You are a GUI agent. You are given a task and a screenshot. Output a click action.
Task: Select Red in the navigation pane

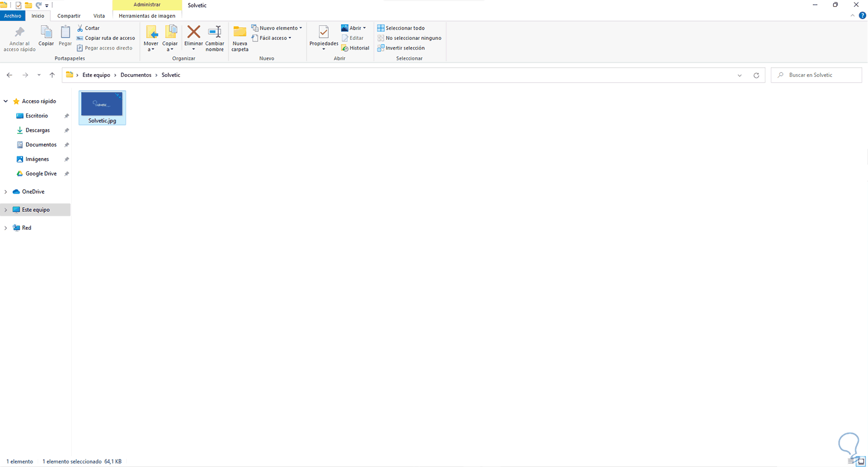click(27, 228)
